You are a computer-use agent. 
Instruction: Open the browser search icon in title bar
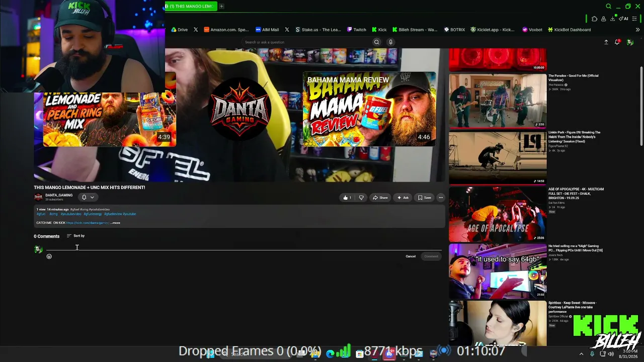click(x=608, y=6)
